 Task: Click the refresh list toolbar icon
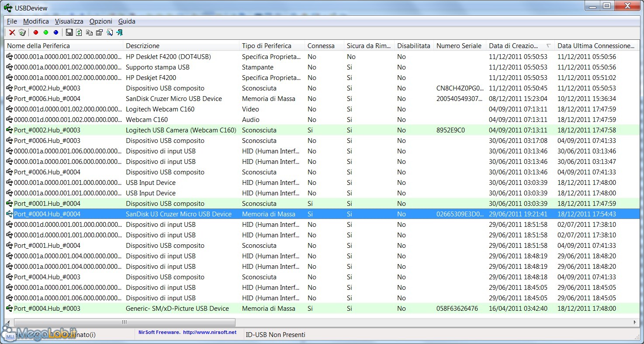(79, 32)
